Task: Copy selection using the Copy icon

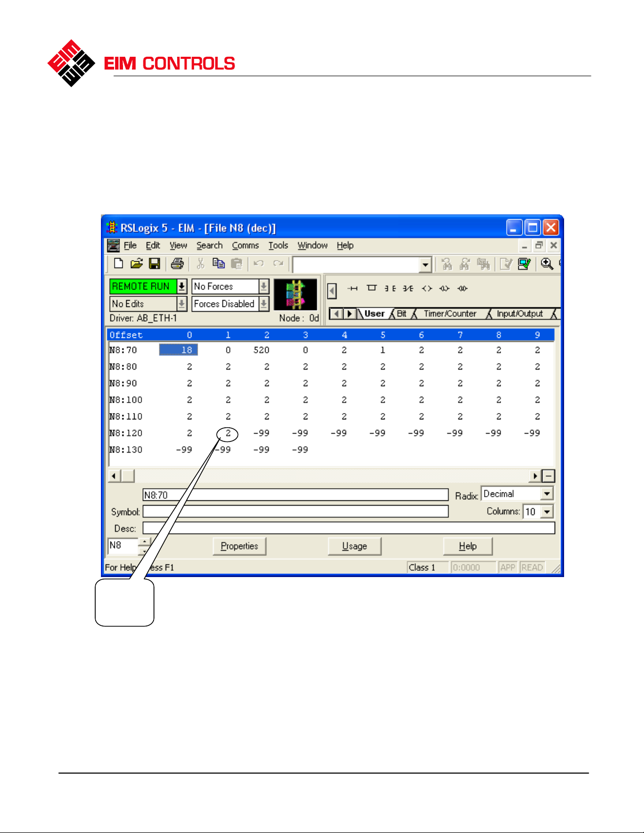Action: 218,264
